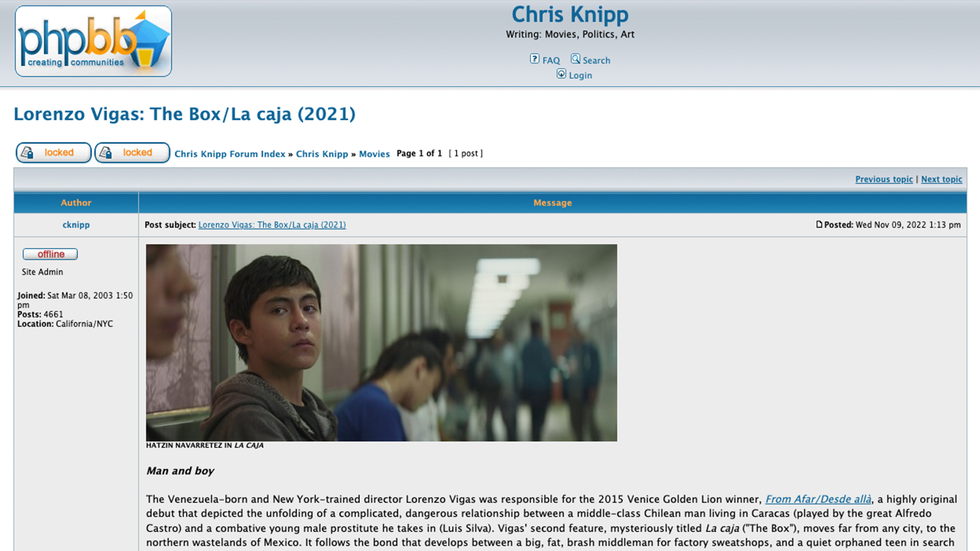Go to Previous topic
Screen dimensions: 980x551
tap(884, 179)
